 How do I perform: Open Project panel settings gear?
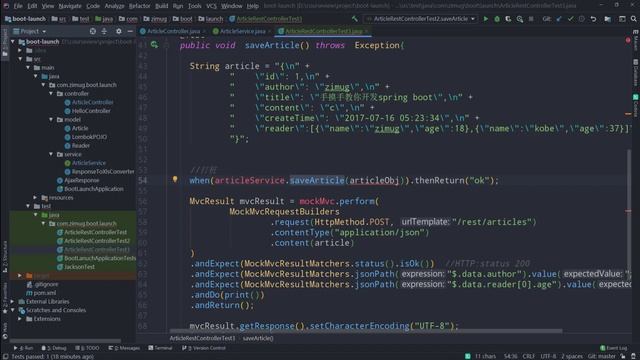pyautogui.click(x=118, y=31)
